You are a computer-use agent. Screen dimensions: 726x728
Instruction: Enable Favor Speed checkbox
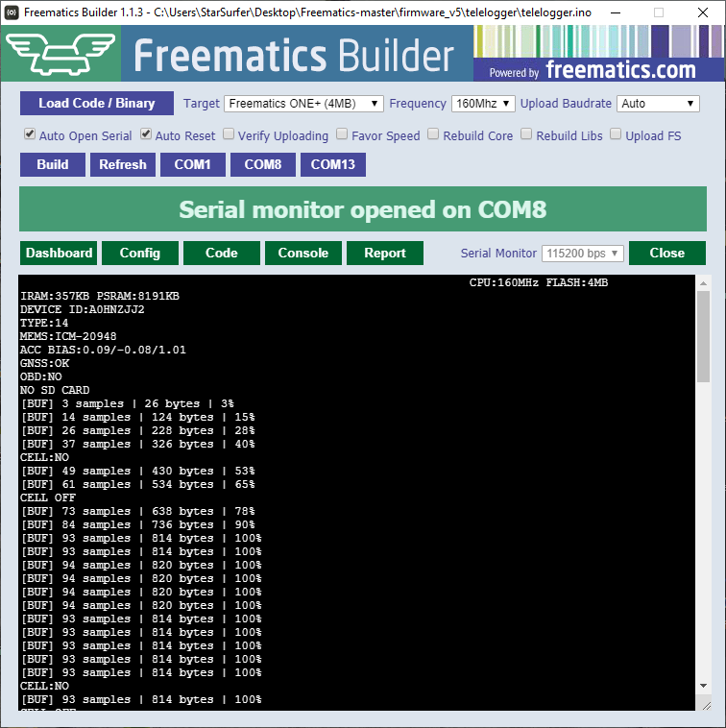[x=342, y=134]
